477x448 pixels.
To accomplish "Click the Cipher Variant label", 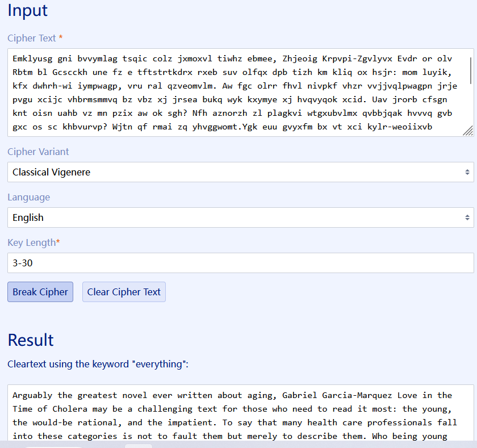I will pos(38,152).
